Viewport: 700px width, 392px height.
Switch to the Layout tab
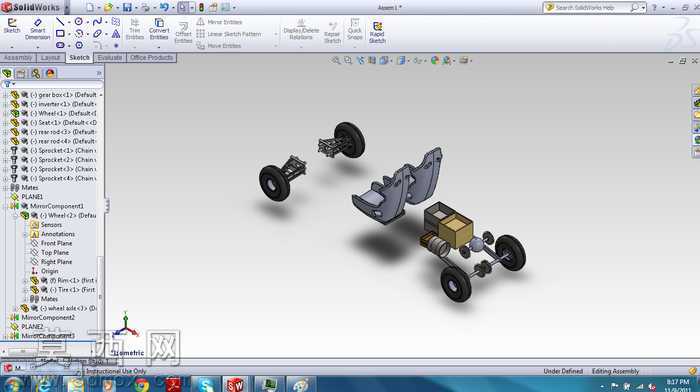50,58
